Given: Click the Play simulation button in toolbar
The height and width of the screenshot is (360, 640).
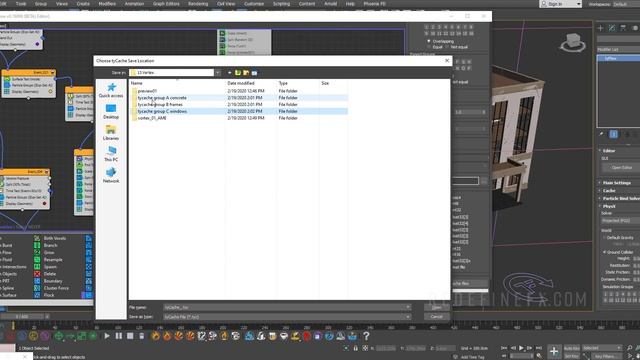Looking at the screenshot, I should click(107, 336).
